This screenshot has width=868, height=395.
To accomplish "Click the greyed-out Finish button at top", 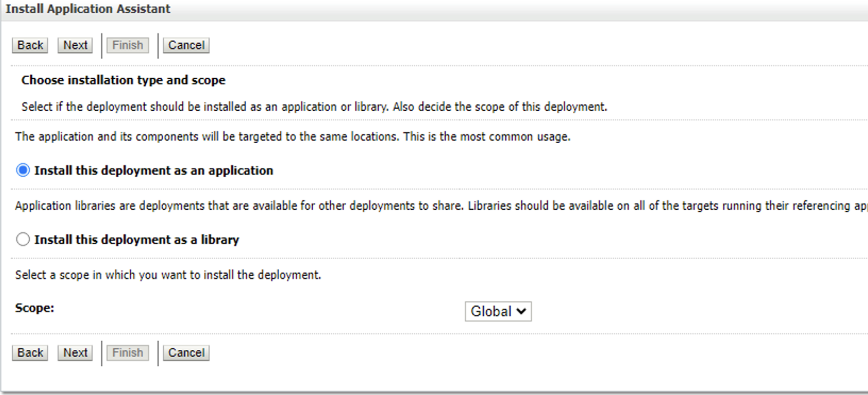I will pos(128,45).
